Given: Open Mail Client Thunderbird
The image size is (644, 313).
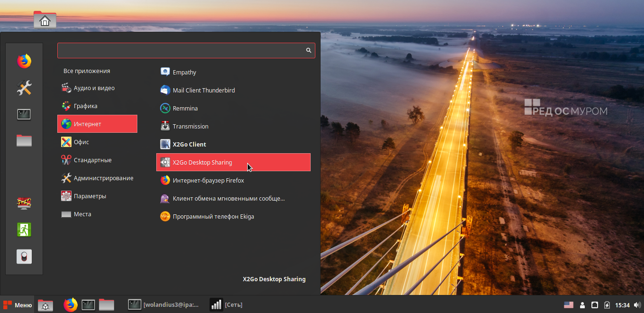Looking at the screenshot, I should point(204,90).
